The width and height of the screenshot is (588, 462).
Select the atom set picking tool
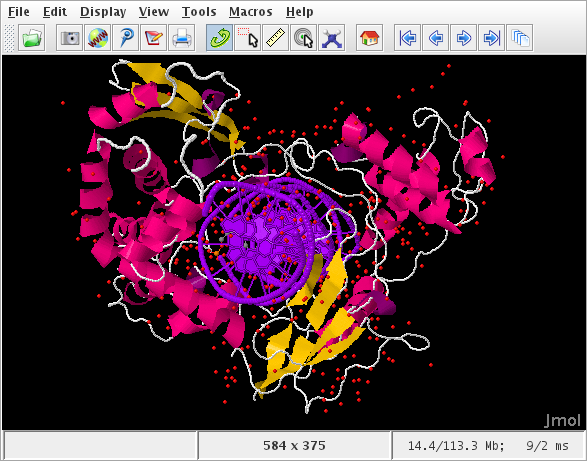click(x=248, y=38)
